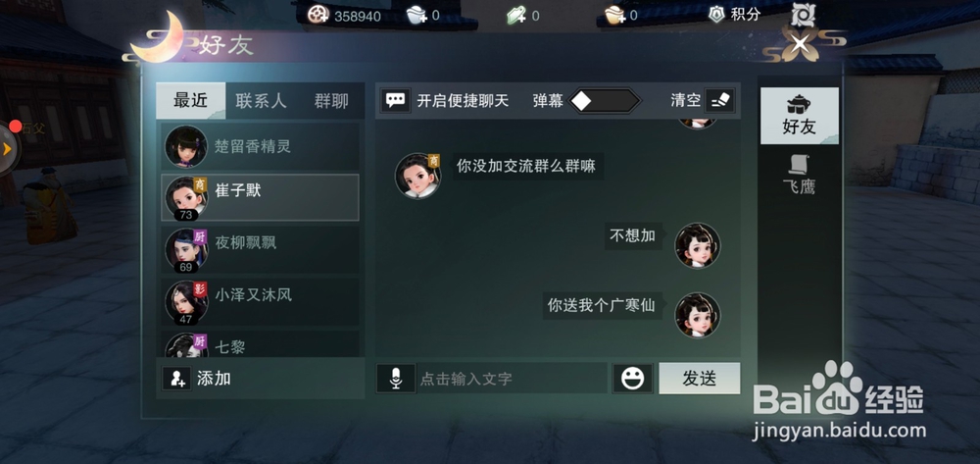Image resolution: width=980 pixels, height=464 pixels.
Task: Switch to the 联系人 tab
Action: tap(262, 101)
